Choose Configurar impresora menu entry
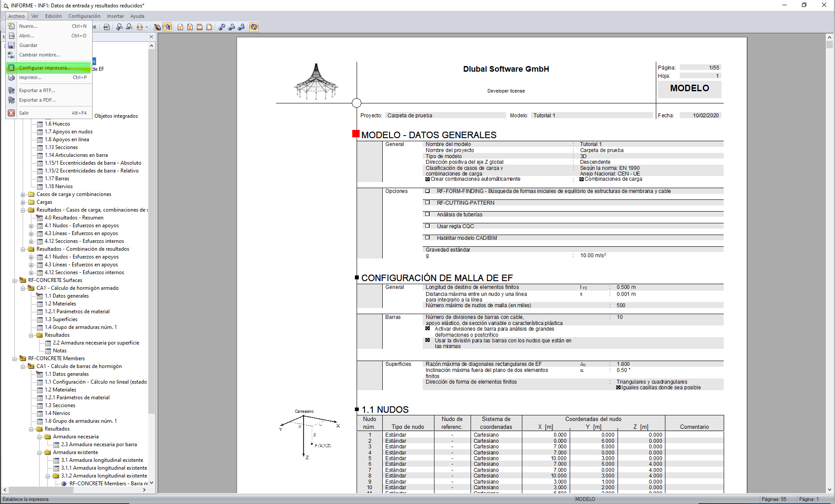 pyautogui.click(x=44, y=68)
